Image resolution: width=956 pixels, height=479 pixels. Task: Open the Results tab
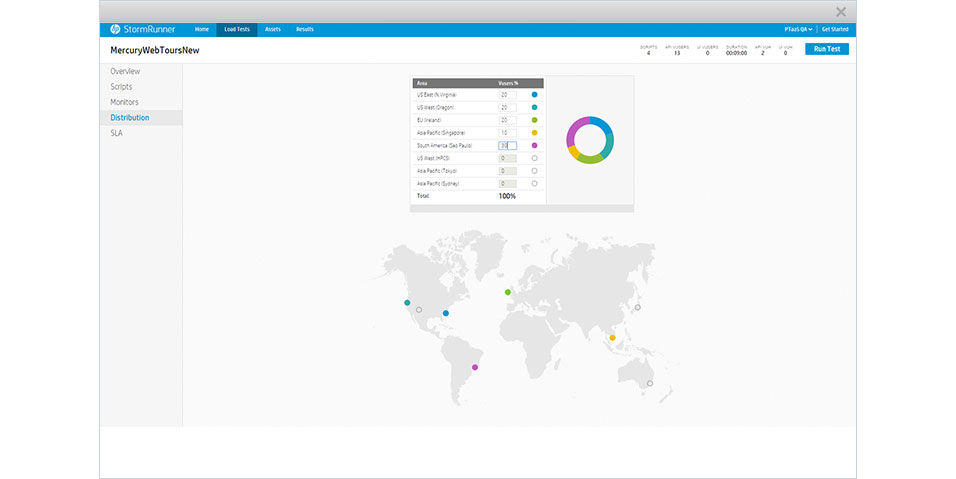click(304, 29)
